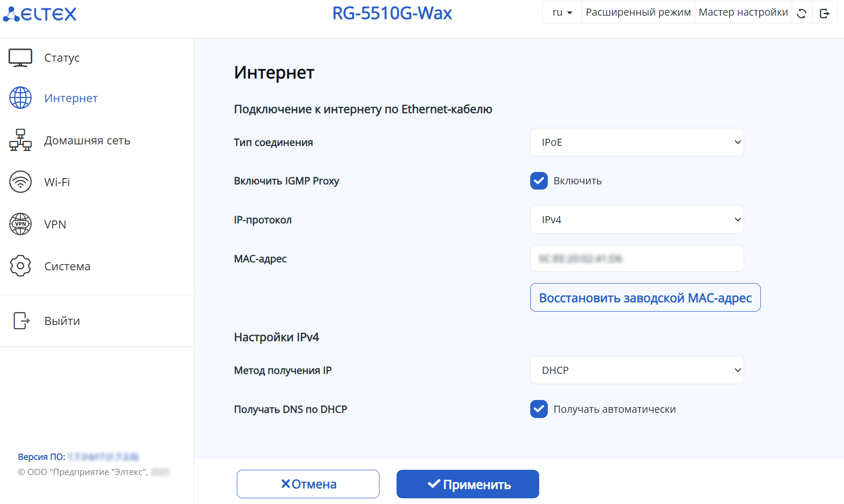Viewport: 844px width, 504px height.
Task: Open the ru language selector
Action: click(x=562, y=12)
